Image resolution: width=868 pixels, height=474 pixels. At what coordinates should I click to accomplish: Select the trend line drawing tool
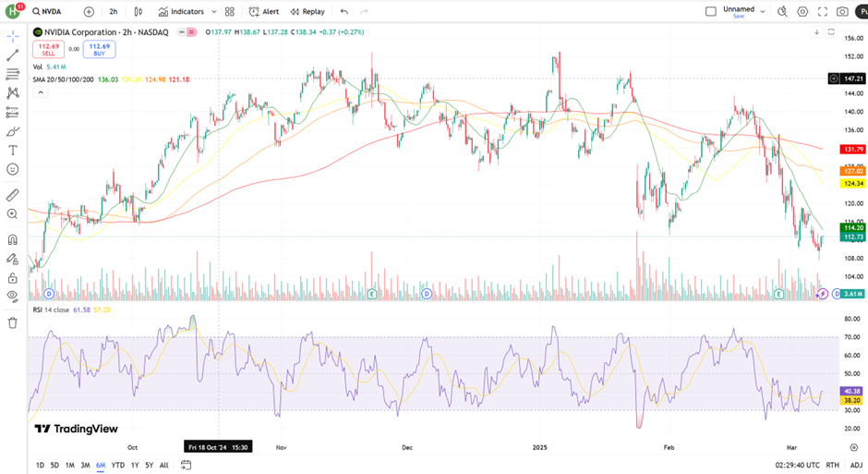pyautogui.click(x=13, y=55)
